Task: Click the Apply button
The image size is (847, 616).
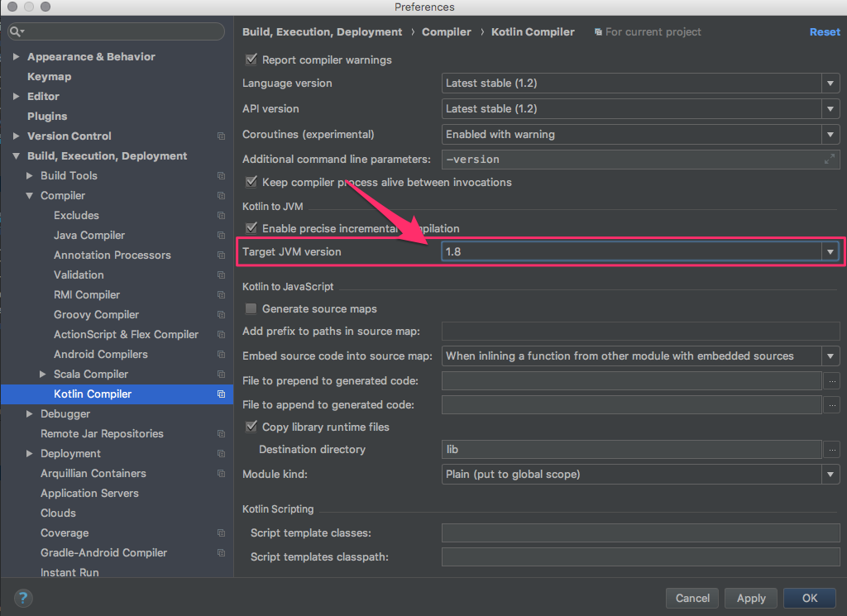Action: click(x=751, y=598)
